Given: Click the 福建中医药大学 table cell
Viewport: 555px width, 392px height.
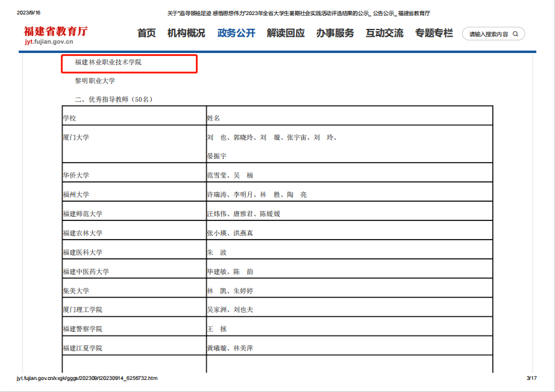Looking at the screenshot, I should pos(134,269).
